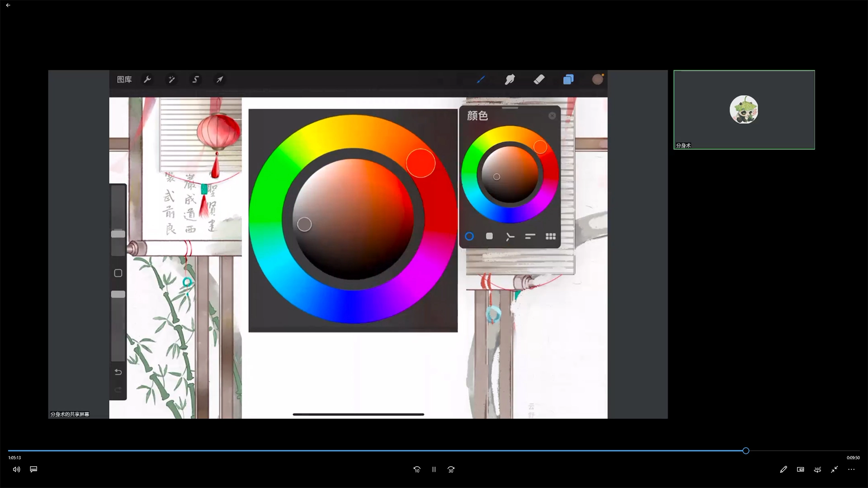
Task: Pause the video playback
Action: [434, 469]
